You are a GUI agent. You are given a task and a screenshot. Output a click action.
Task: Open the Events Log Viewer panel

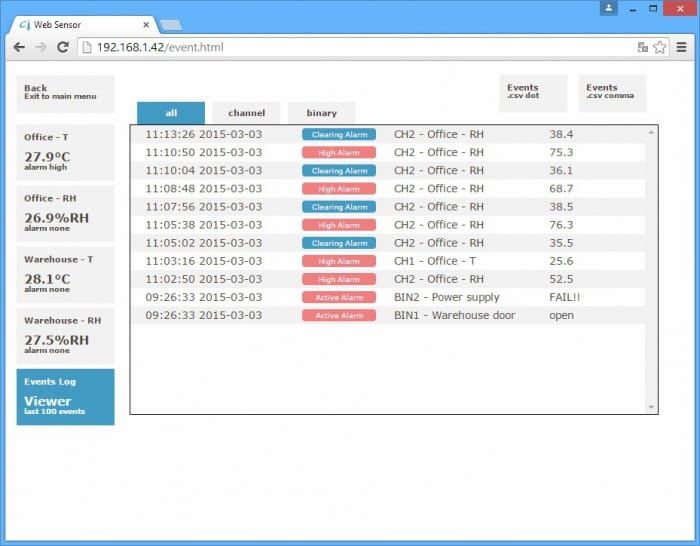tap(65, 397)
